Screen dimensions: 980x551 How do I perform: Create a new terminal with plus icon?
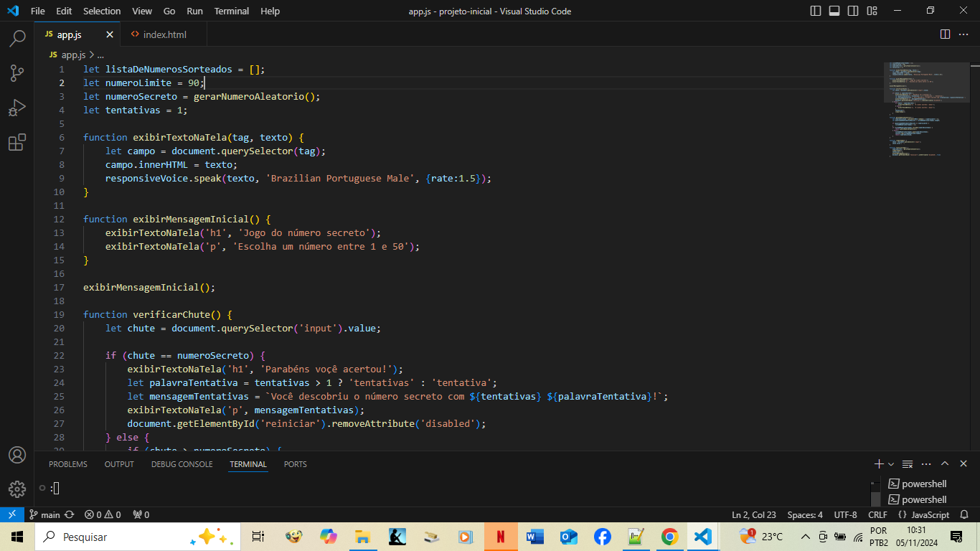pyautogui.click(x=879, y=464)
